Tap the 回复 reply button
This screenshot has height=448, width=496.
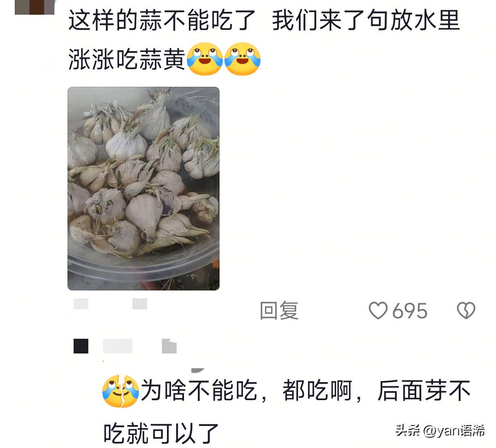click(279, 311)
